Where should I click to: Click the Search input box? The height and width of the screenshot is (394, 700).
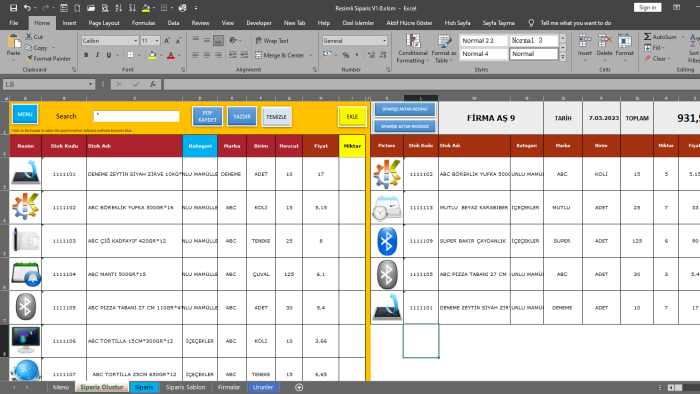[136, 116]
